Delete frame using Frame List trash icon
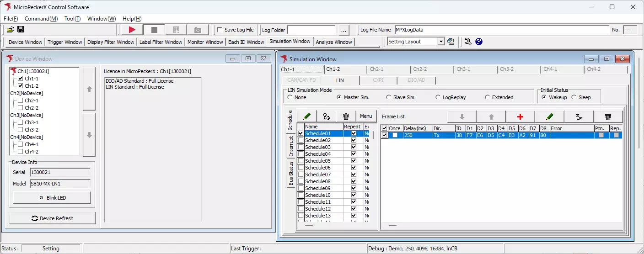The image size is (644, 254). point(608,116)
